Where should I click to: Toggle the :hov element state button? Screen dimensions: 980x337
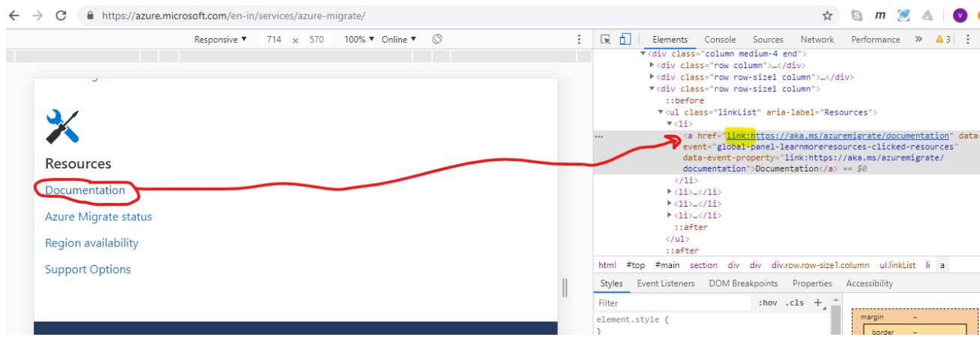[x=768, y=303]
